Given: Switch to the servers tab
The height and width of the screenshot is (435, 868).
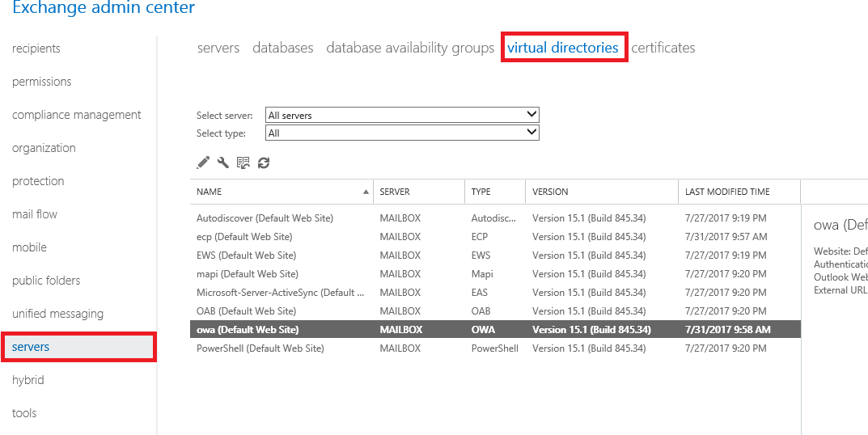Looking at the screenshot, I should click(x=218, y=48).
